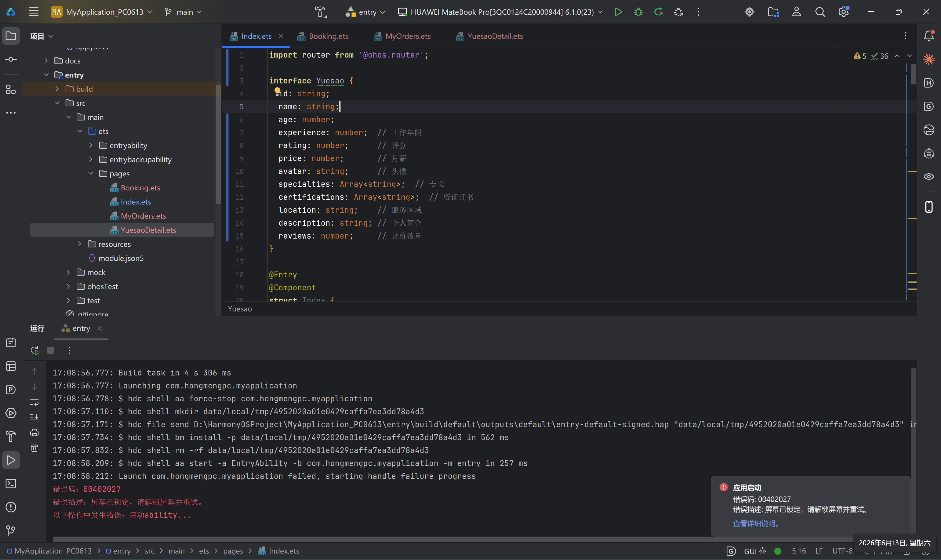Print the run console output
This screenshot has width=941, height=560.
click(x=34, y=432)
